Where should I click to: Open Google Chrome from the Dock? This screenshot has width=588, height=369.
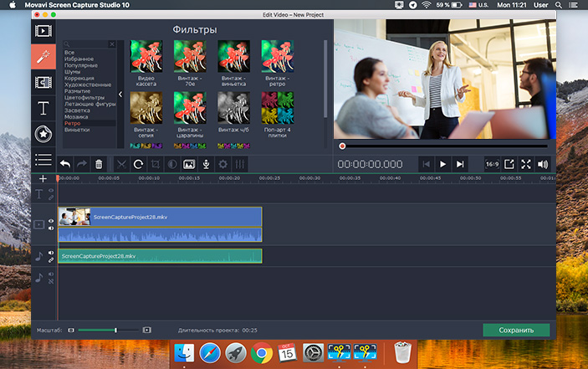(261, 353)
